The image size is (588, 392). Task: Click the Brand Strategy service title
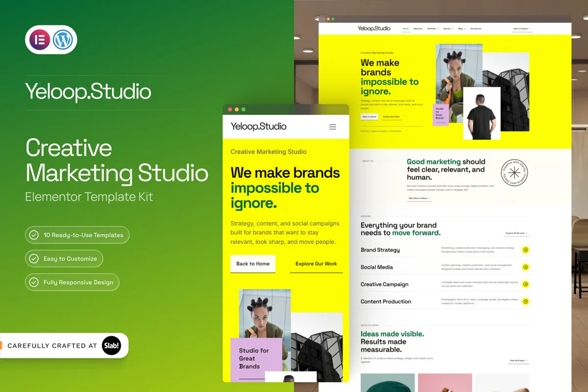[380, 250]
